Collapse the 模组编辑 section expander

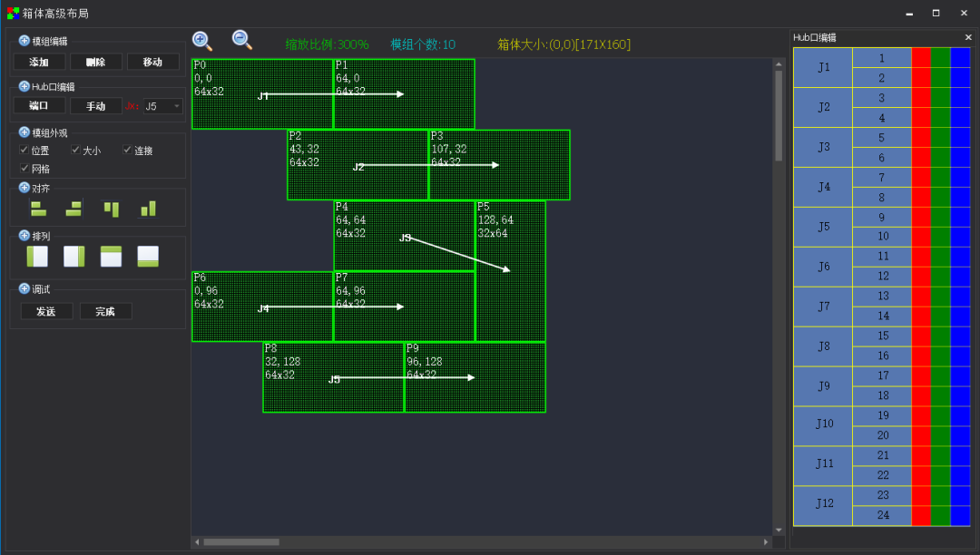point(24,41)
